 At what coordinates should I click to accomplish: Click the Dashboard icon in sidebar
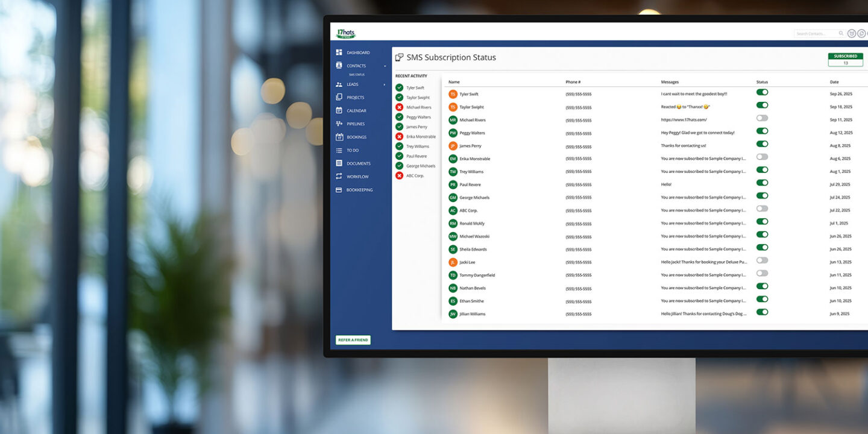coord(339,52)
